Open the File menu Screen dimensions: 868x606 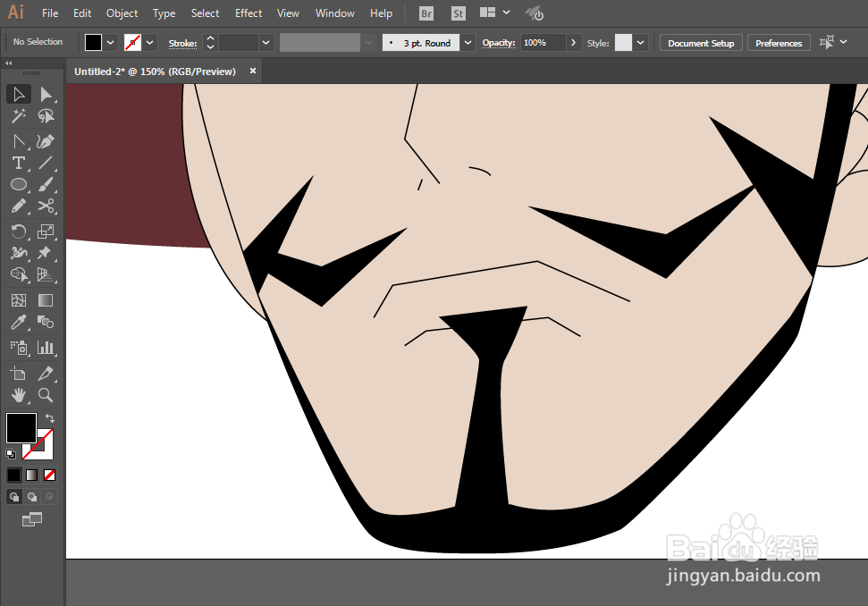point(50,13)
